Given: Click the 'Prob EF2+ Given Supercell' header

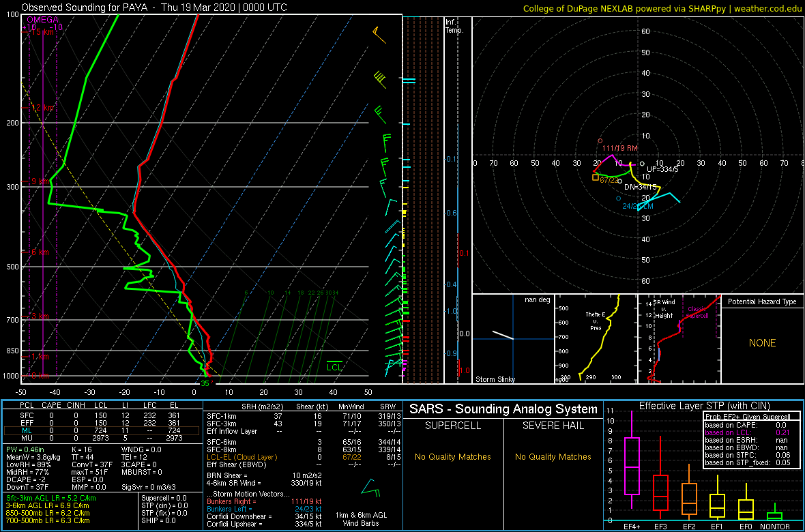Looking at the screenshot, I should 749,417.
